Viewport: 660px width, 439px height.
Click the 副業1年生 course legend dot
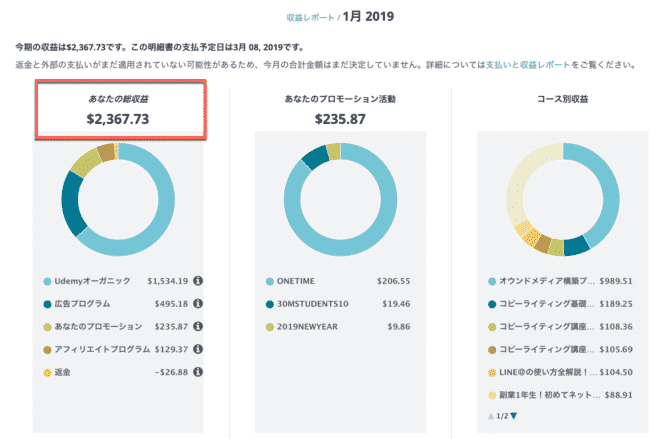pyautogui.click(x=492, y=396)
